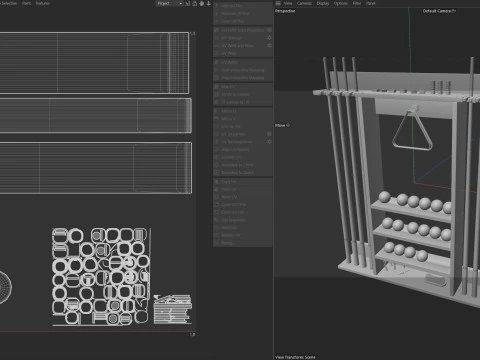
Task: Choose the UV Weld menu entry
Action: [x=243, y=53]
